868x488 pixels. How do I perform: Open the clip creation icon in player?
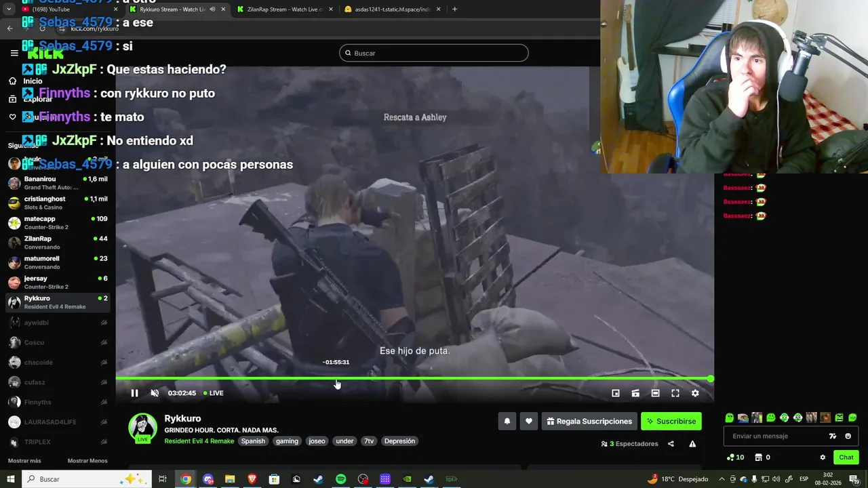pyautogui.click(x=635, y=393)
